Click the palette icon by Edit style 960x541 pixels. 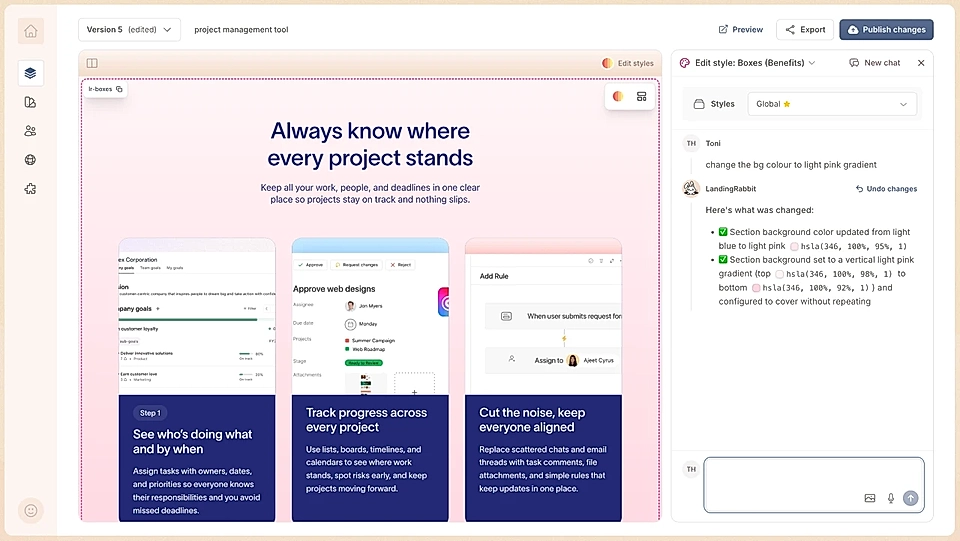pos(685,62)
